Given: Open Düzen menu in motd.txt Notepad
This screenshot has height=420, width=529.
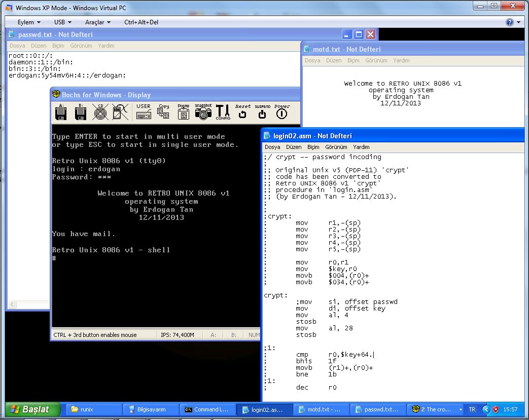Looking at the screenshot, I should (334, 60).
